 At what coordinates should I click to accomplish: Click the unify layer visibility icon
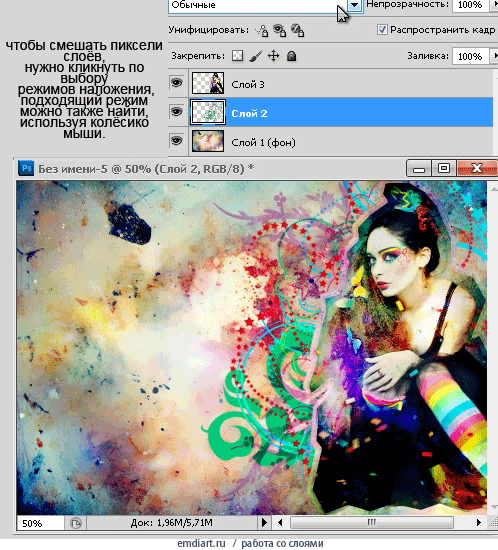[x=280, y=31]
